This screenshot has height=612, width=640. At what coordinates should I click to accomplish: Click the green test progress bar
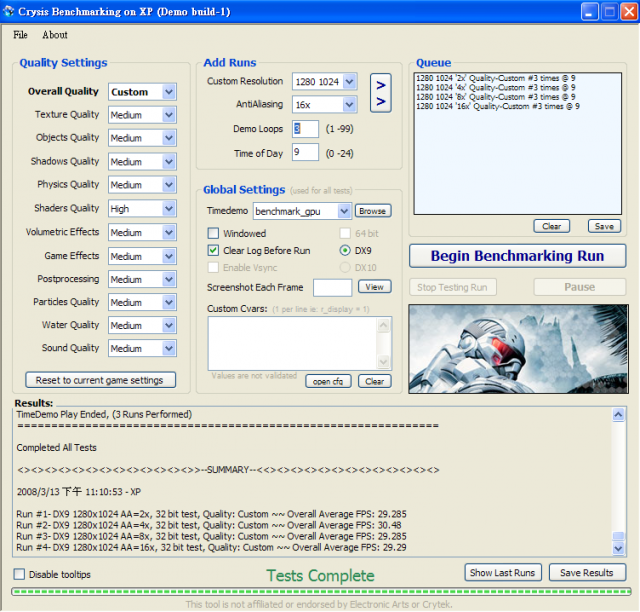tap(321, 591)
